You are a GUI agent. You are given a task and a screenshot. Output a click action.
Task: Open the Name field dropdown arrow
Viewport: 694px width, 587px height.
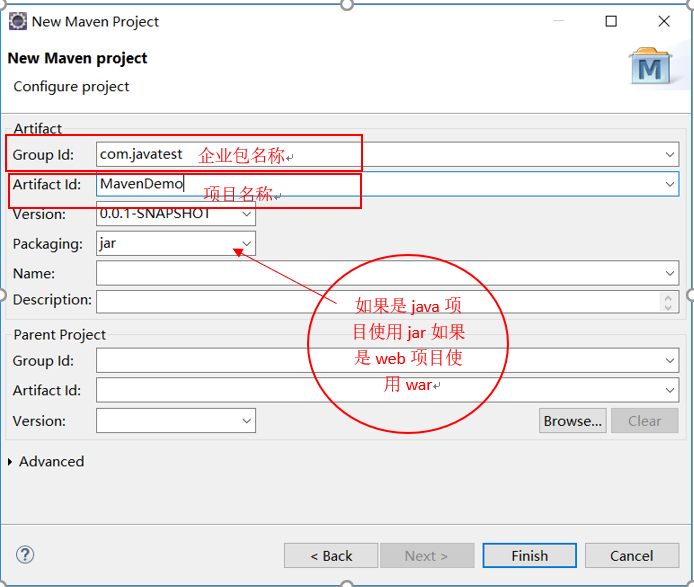670,273
